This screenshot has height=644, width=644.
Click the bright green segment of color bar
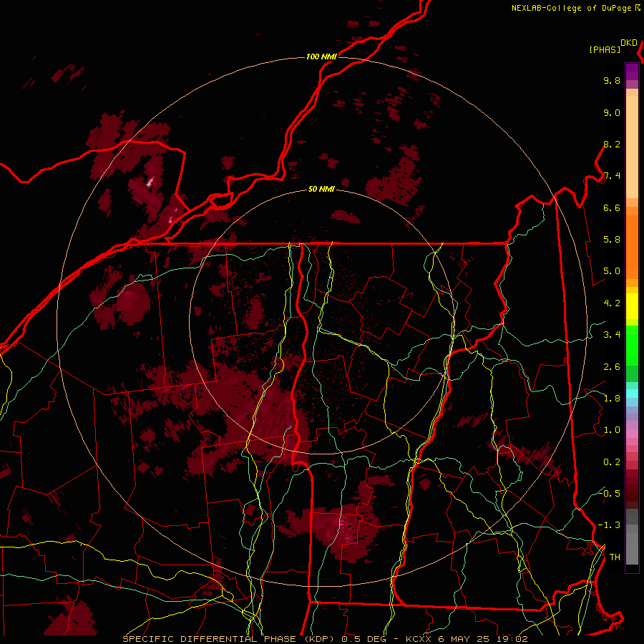pos(632,345)
